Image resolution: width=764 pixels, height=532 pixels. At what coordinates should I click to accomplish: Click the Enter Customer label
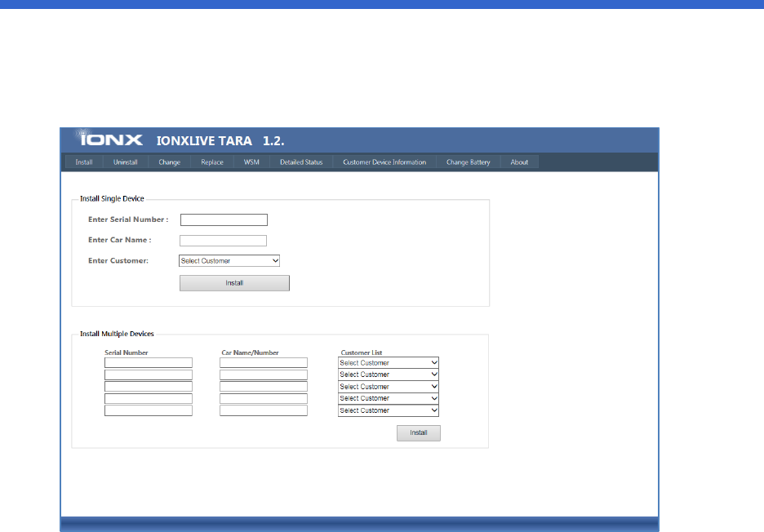pos(118,260)
